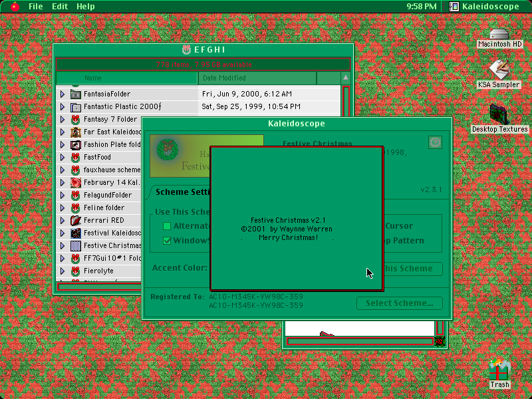The image size is (532, 399).
Task: Expand the Far East Kaleidoscope triangle
Action: point(63,132)
